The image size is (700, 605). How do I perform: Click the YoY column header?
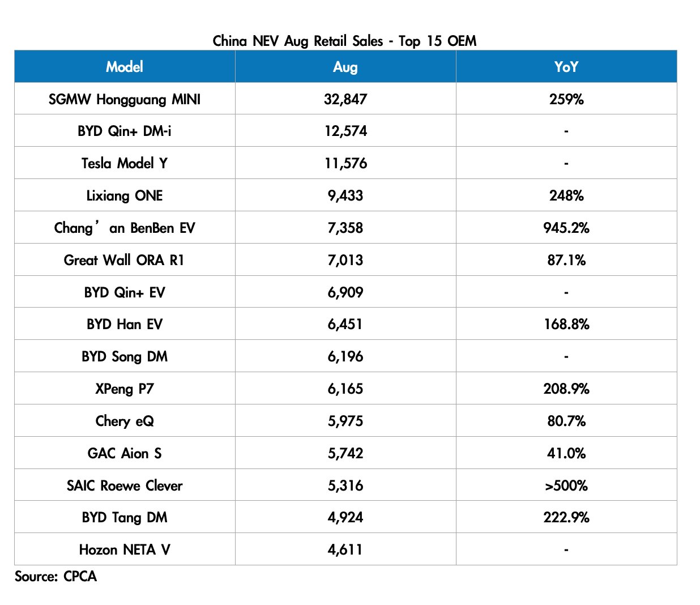[x=566, y=67]
